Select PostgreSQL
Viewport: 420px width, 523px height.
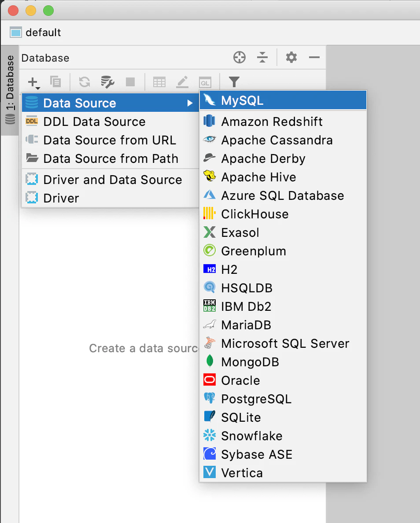coord(283,399)
